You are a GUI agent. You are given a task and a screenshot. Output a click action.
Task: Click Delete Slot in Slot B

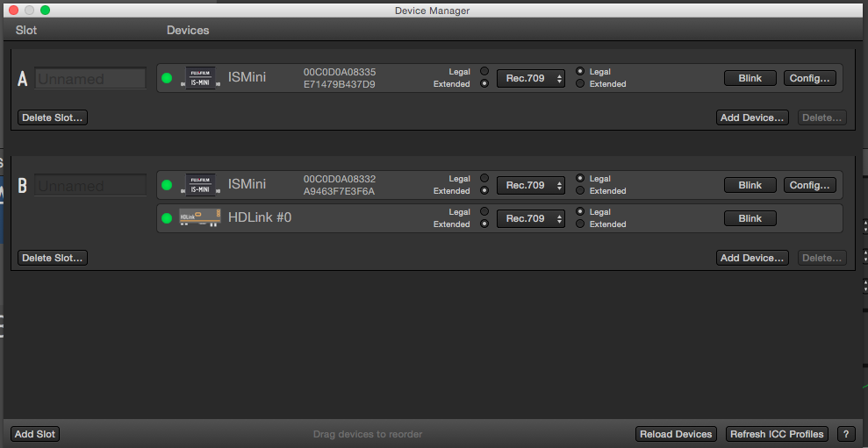53,258
